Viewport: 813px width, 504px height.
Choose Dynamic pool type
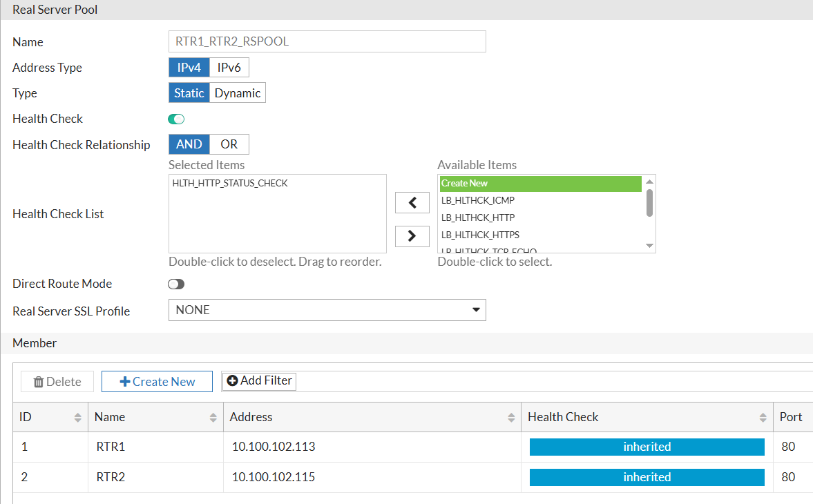tap(238, 93)
